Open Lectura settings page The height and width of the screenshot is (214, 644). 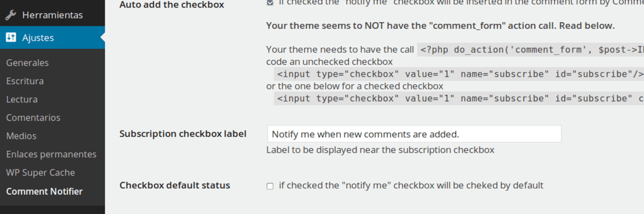pyautogui.click(x=22, y=99)
